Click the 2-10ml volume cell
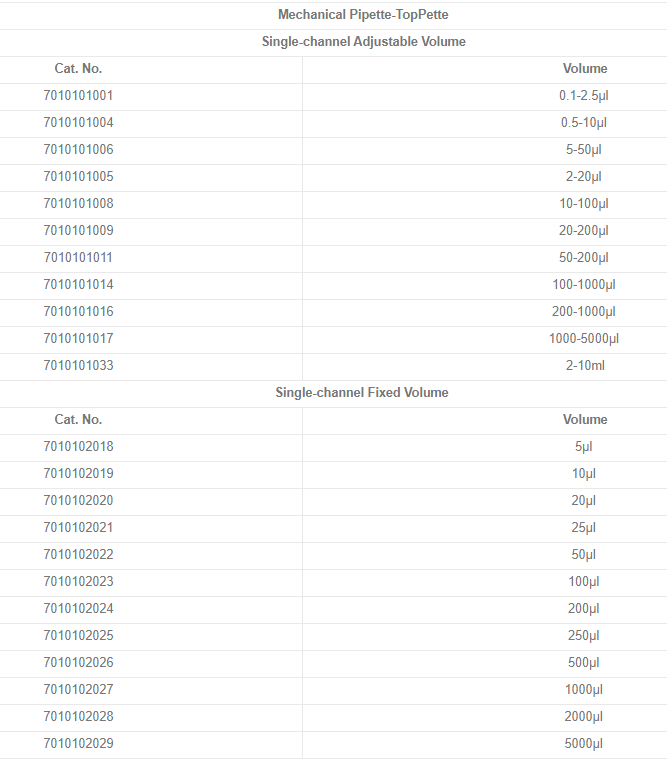This screenshot has width=667, height=764. coord(585,366)
